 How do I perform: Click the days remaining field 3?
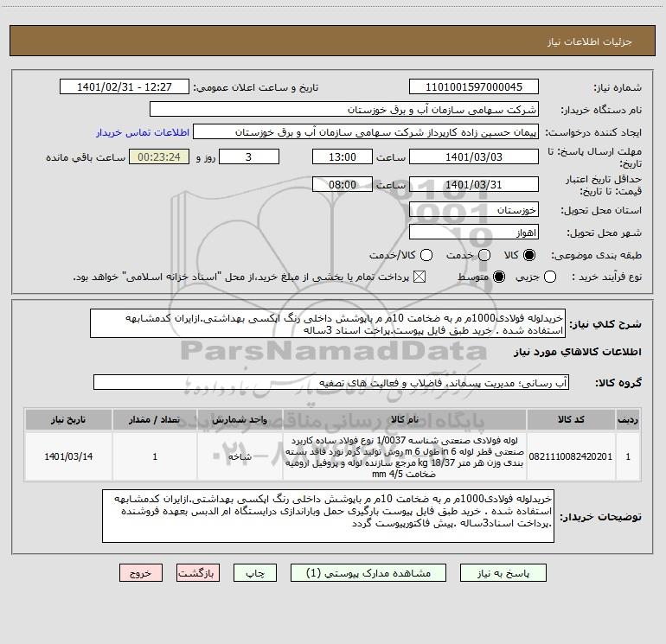[249, 156]
